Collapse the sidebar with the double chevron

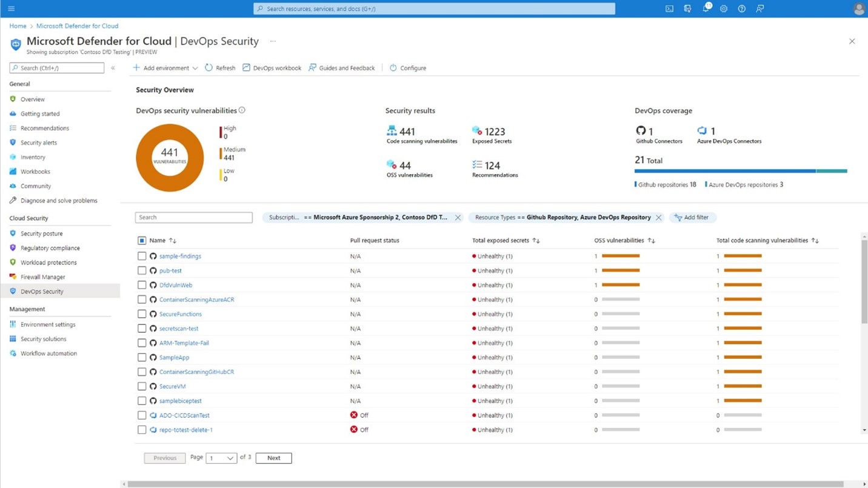pyautogui.click(x=113, y=68)
